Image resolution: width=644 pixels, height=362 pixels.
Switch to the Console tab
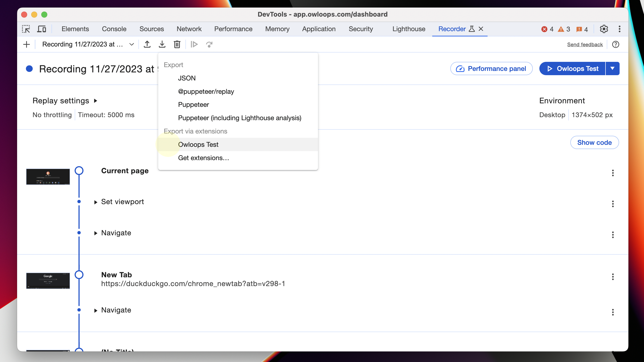[x=114, y=29]
